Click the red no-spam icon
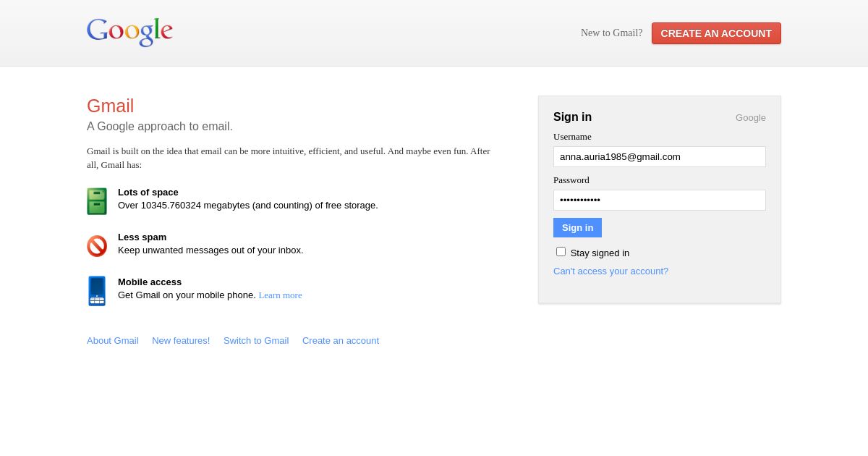Viewport: 868px width, 456px height. click(97, 246)
